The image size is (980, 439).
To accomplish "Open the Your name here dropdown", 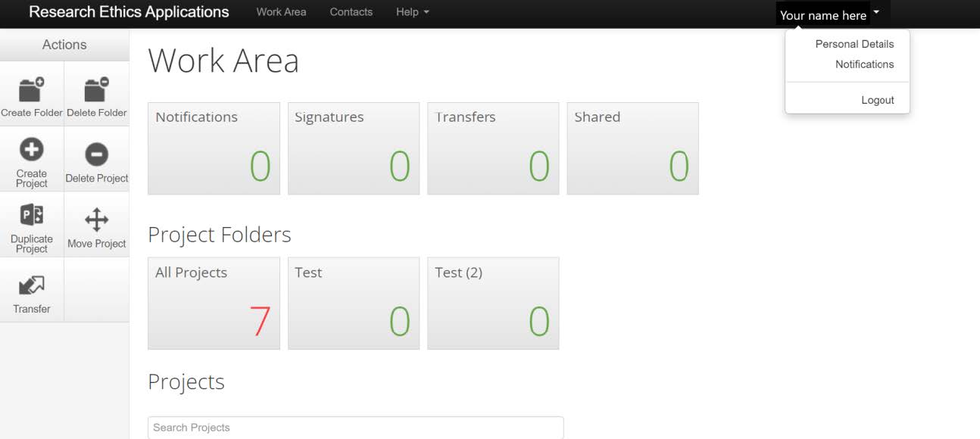I will (x=824, y=14).
